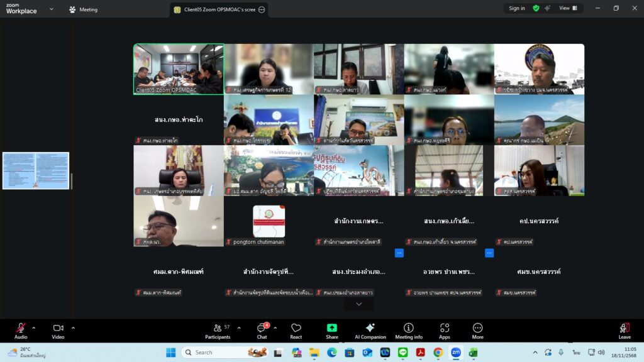Show next page of participants with down chevron

(358, 304)
